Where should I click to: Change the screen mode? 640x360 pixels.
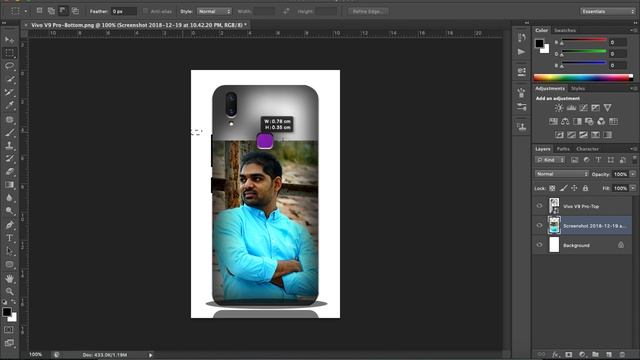9,343
